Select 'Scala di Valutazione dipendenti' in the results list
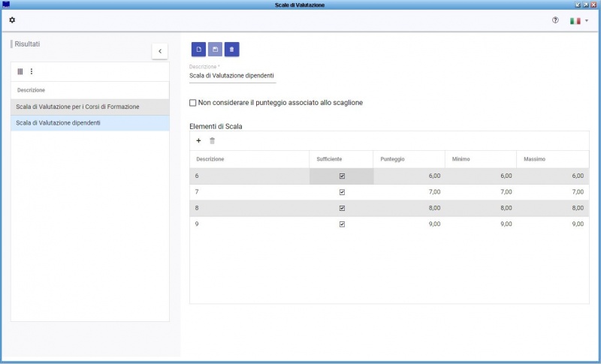This screenshot has height=364, width=601. [59, 122]
